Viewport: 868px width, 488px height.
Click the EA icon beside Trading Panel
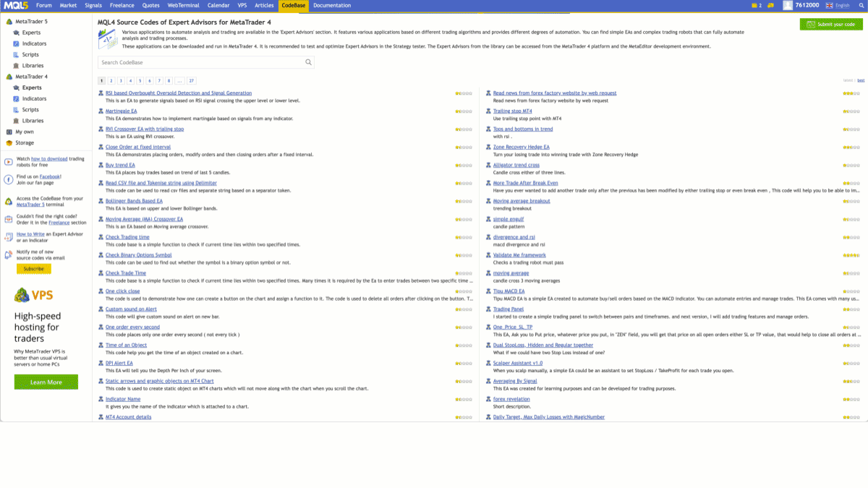pos(488,309)
